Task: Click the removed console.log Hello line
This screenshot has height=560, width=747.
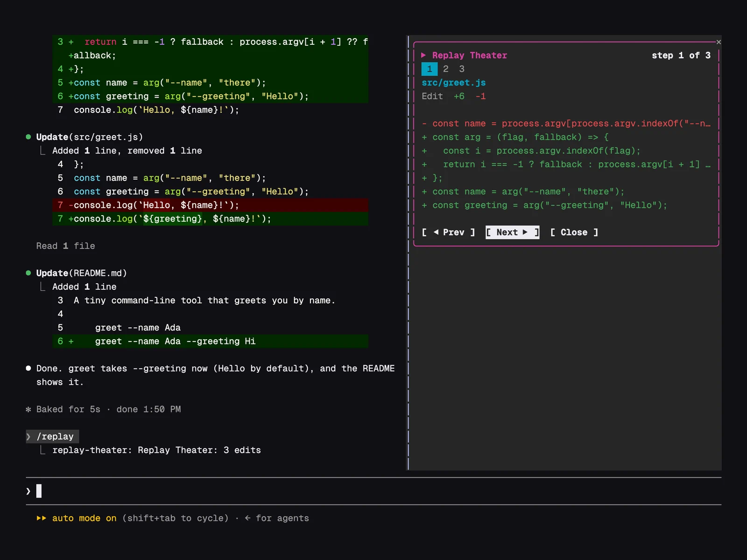Action: [x=211, y=205]
